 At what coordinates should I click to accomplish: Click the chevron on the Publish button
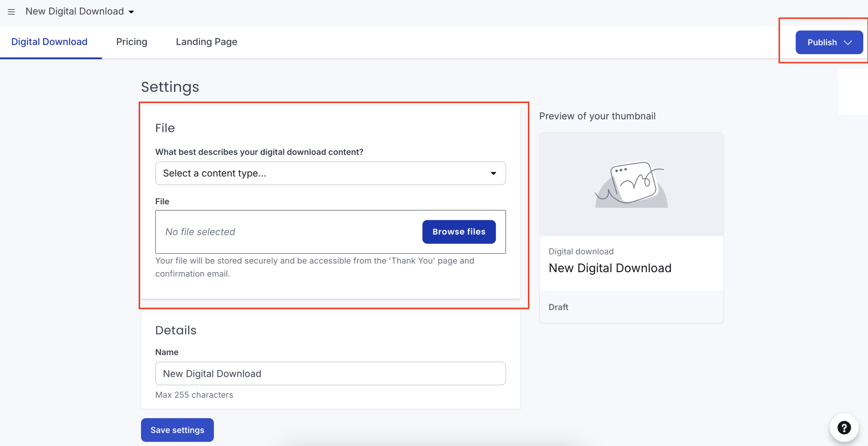(x=848, y=42)
